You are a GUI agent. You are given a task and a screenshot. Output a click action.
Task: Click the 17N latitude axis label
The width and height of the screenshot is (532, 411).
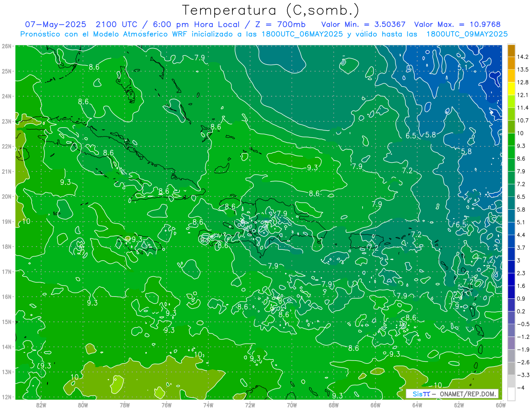pos(6,271)
